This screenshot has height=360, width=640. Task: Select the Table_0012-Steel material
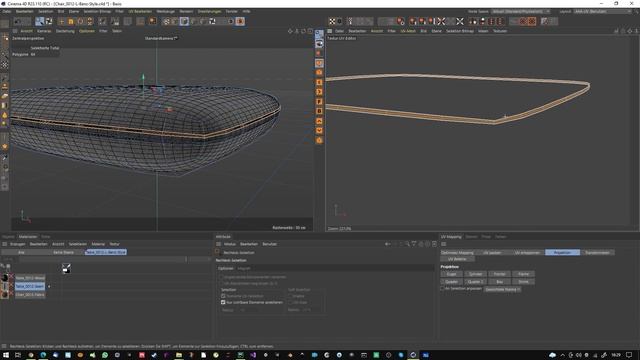coord(30,287)
